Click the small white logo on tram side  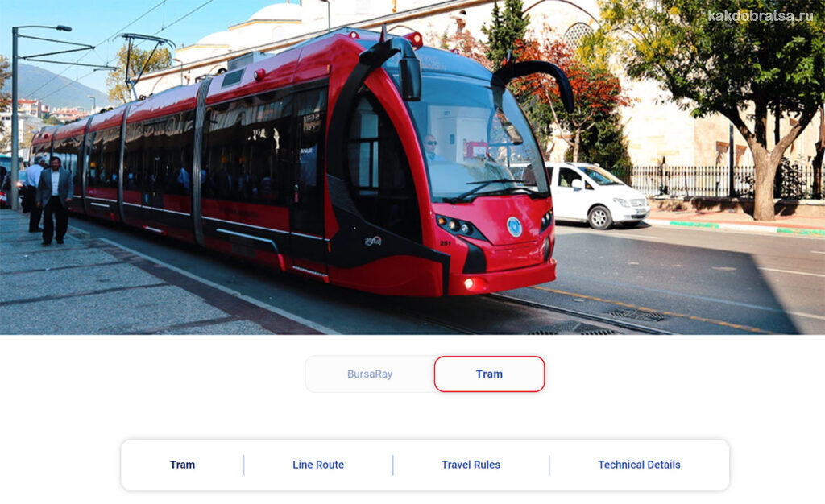click(373, 241)
